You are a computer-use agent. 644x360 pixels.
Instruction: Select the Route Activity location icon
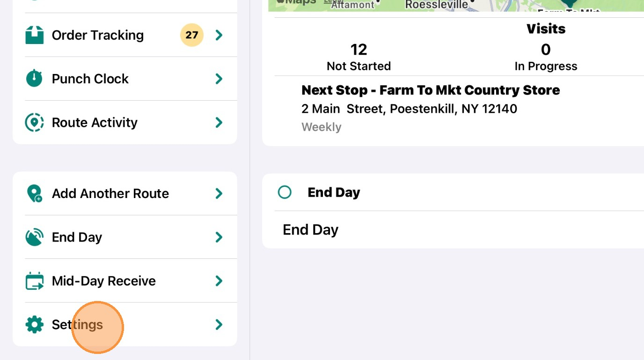(x=34, y=122)
